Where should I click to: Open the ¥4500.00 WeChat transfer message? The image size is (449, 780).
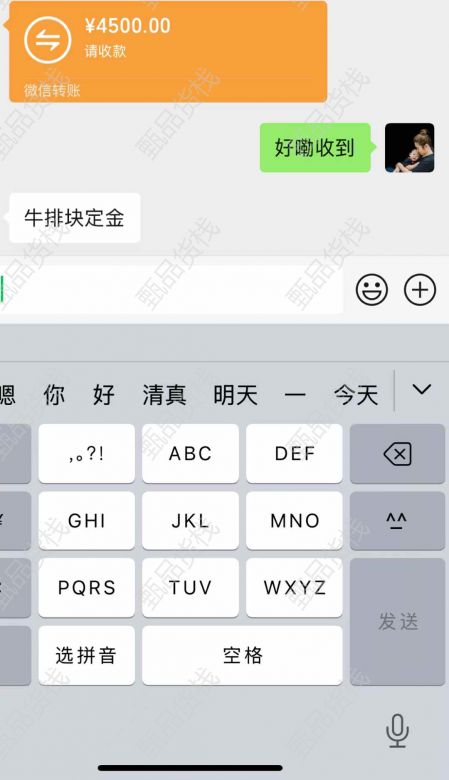168,51
